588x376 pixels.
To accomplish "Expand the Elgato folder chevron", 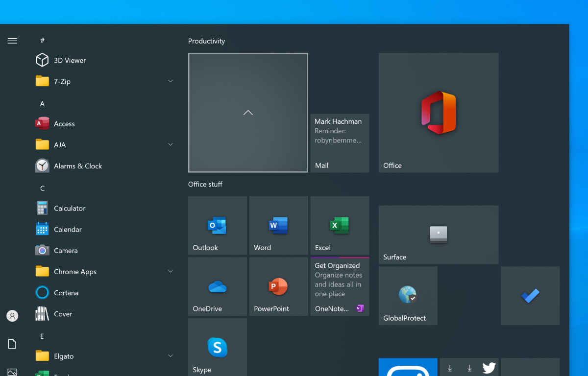I will pyautogui.click(x=171, y=356).
